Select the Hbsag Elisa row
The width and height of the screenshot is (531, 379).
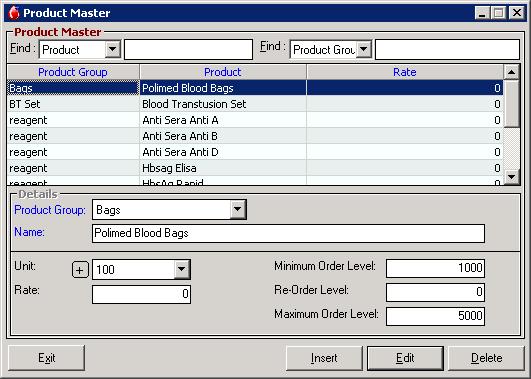click(255, 168)
